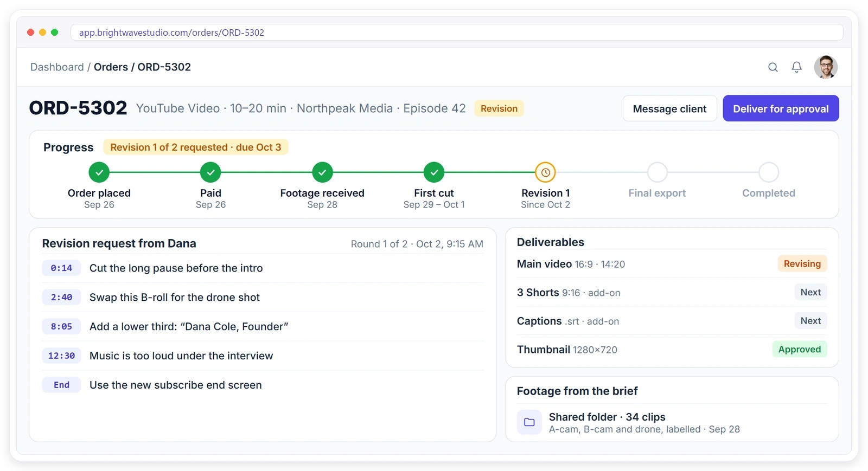
Task: Click the shared folder icon
Action: coord(529,422)
